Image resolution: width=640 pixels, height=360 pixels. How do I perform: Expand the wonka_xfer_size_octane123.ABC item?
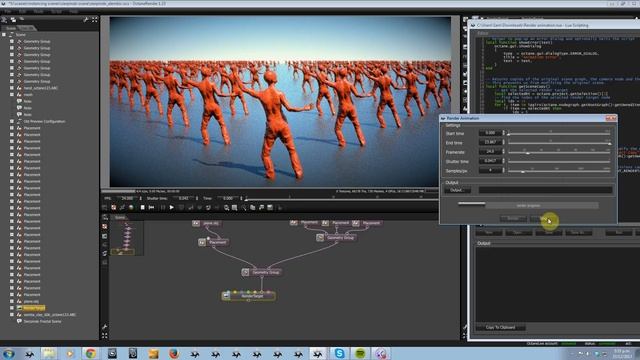coord(12,315)
